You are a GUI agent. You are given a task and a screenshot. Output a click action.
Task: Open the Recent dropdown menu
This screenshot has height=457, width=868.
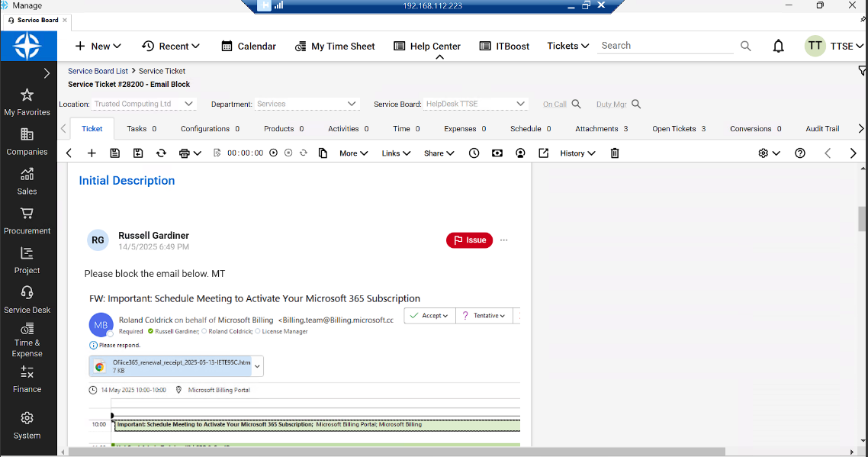pyautogui.click(x=171, y=46)
